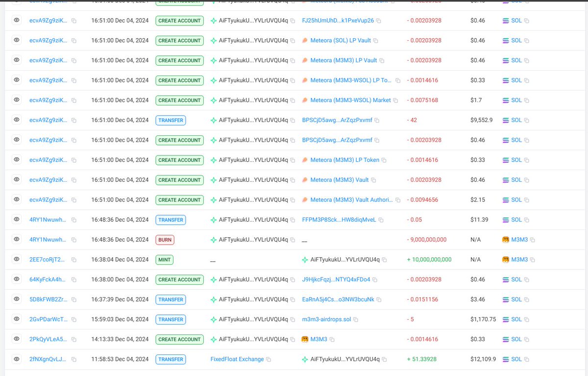Select the amount '+ 10,000,000,000'
Image resolution: width=588 pixels, height=376 pixels.
pos(429,259)
